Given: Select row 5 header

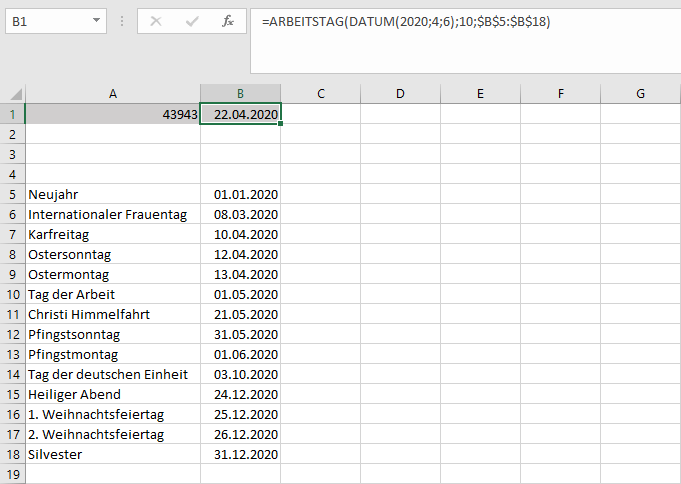Looking at the screenshot, I should [12, 194].
